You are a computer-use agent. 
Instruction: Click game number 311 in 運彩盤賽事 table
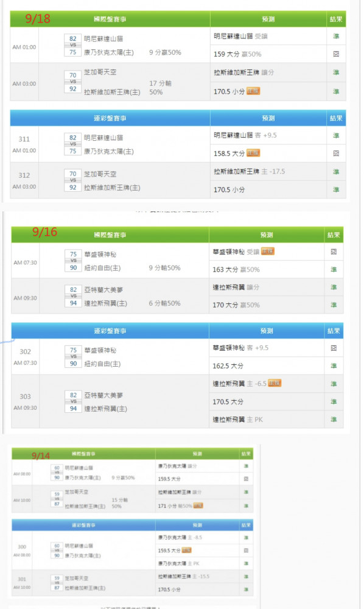(24, 139)
